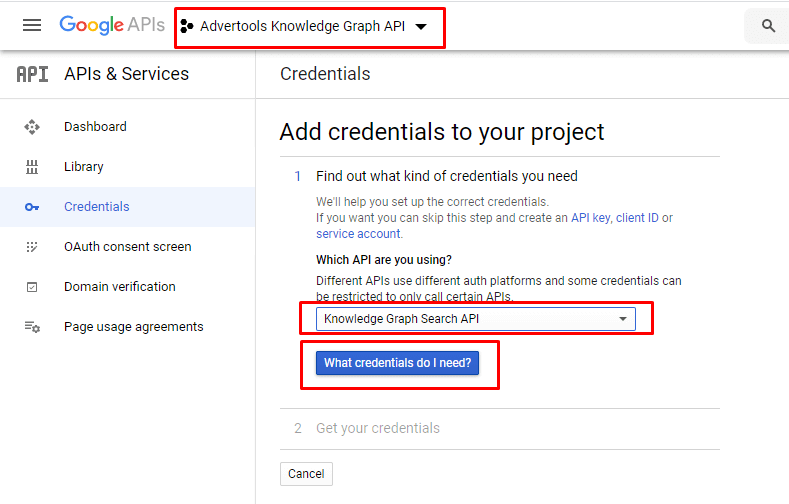Follow the API key link

pyautogui.click(x=590, y=218)
